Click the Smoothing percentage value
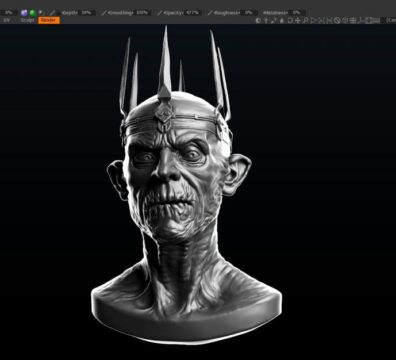Image resolution: width=396 pixels, height=360 pixels. pos(142,13)
